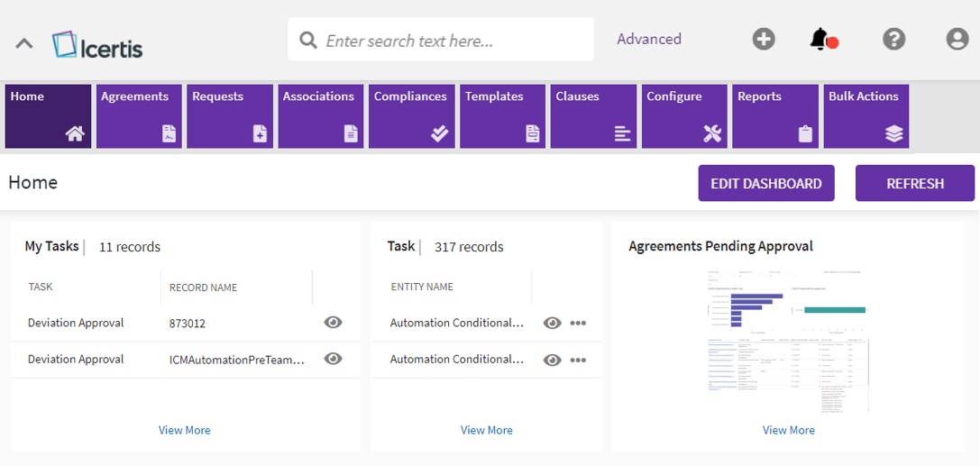This screenshot has height=466, width=980.
Task: Click View More under My Tasks
Action: [184, 430]
